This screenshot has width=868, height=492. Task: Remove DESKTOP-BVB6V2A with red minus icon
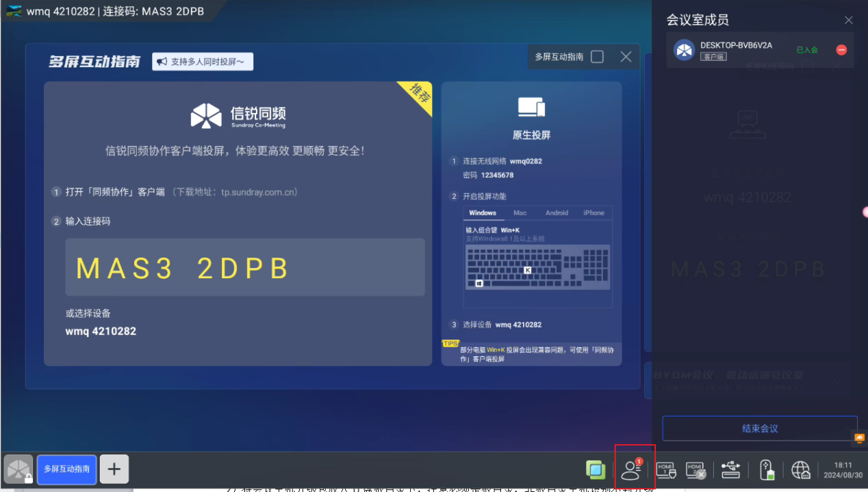(841, 50)
